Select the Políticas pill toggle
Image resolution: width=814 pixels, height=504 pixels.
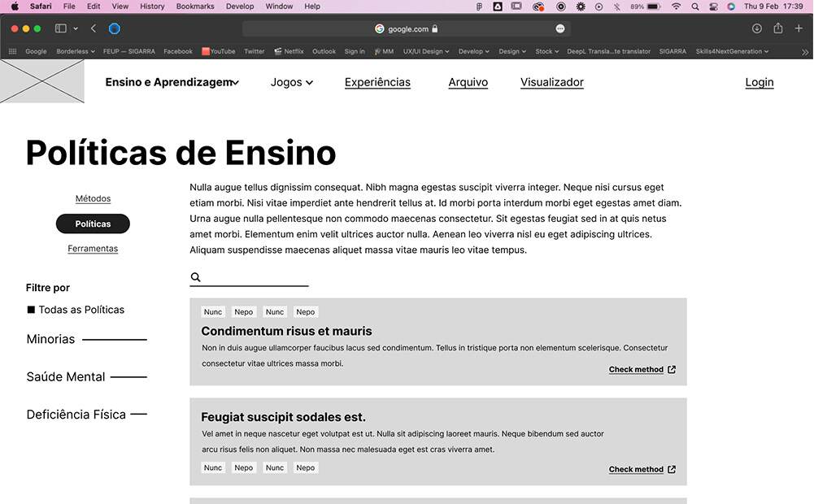tap(93, 224)
